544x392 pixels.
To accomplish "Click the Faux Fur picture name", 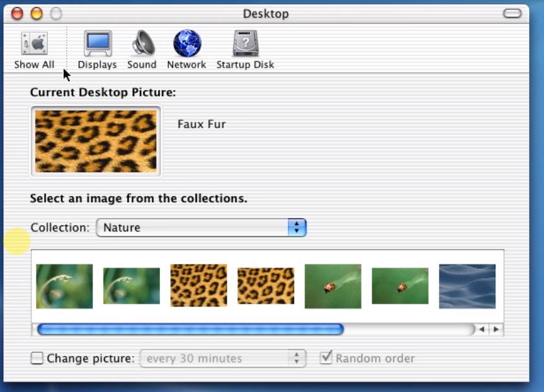I will pos(201,124).
